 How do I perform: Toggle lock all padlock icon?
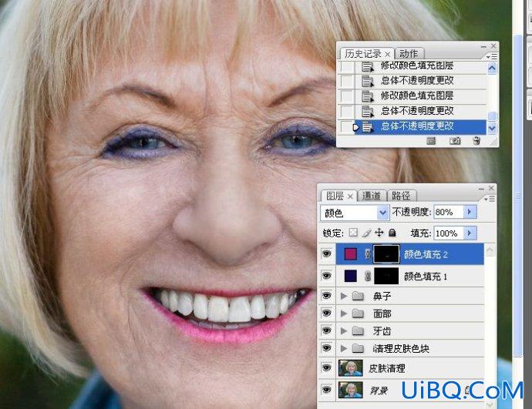coord(392,233)
